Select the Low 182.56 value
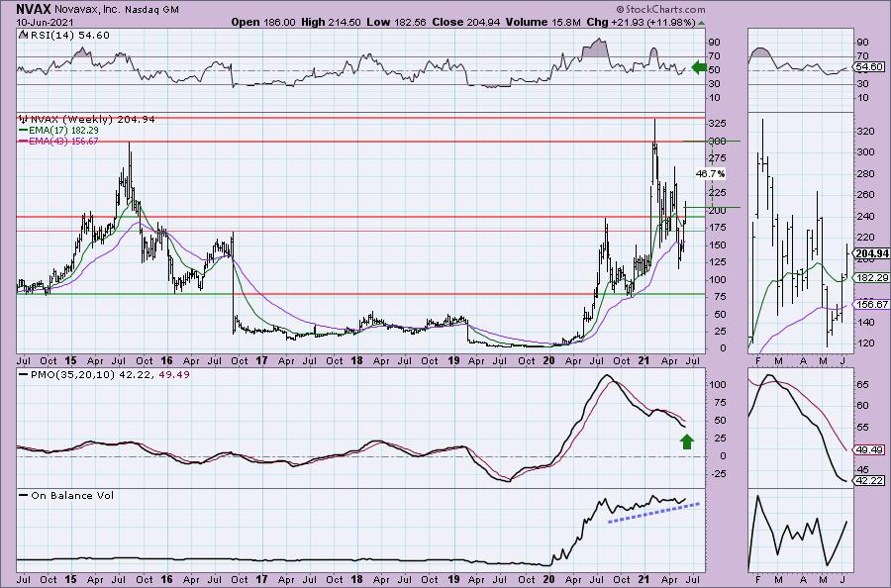Image resolution: width=891 pixels, height=588 pixels. click(396, 22)
